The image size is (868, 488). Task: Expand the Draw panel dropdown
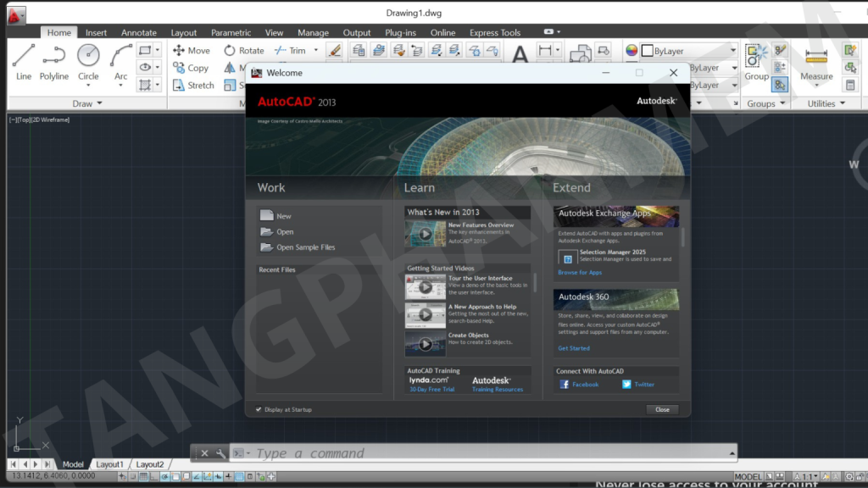(x=99, y=103)
